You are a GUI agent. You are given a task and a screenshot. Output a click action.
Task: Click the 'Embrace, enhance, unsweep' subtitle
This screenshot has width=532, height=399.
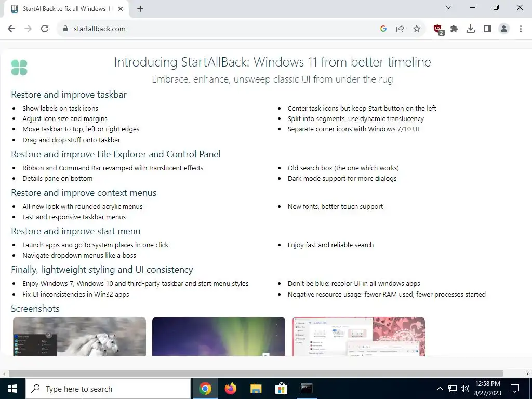tap(272, 79)
